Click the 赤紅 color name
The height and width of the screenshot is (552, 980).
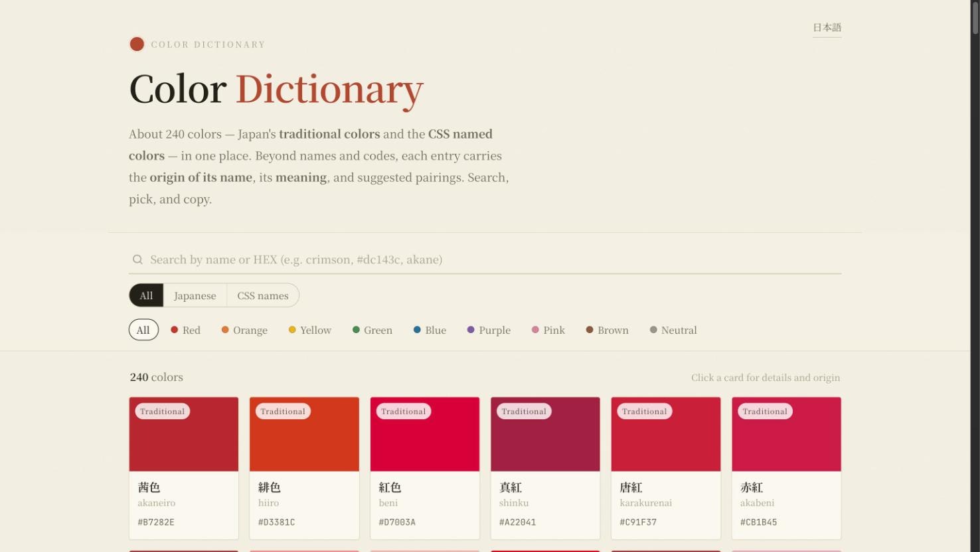752,488
